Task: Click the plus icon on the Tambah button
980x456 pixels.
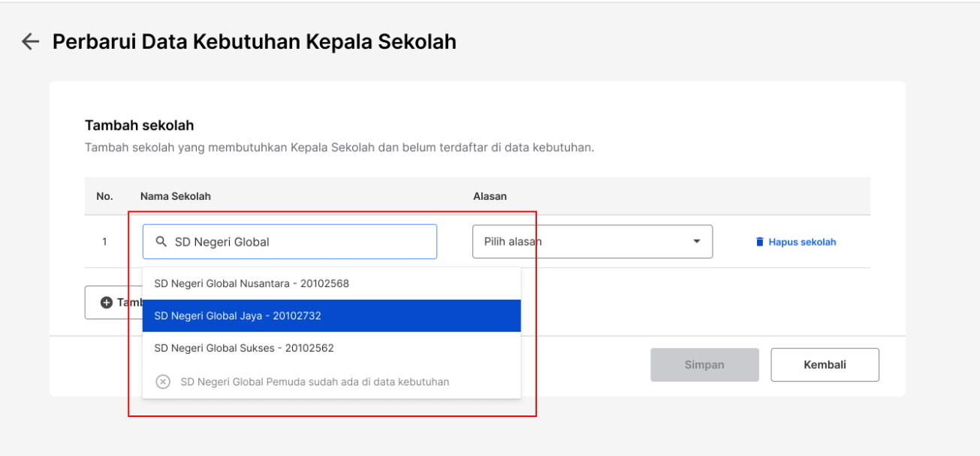Action: (106, 302)
